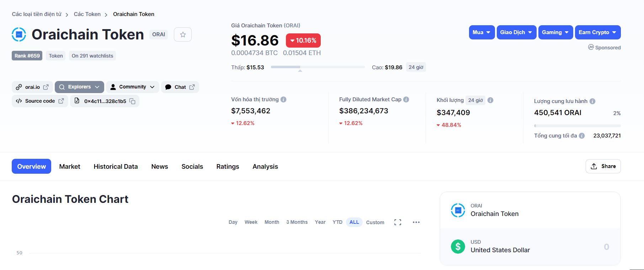Click circulating supply progress bar
644x270 pixels.
(578, 126)
